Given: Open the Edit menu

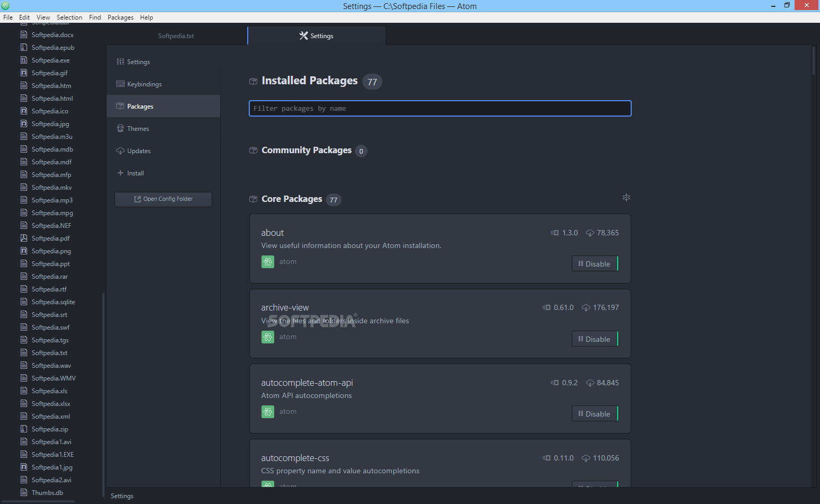Looking at the screenshot, I should (24, 17).
